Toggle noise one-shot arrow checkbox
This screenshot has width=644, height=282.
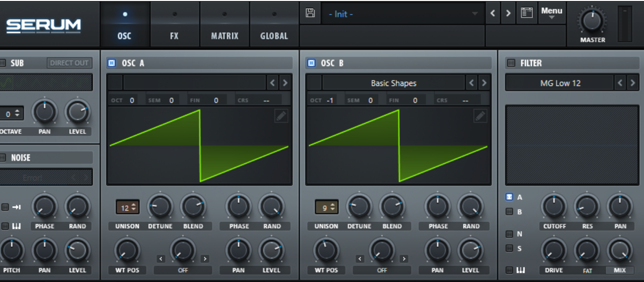click(x=5, y=207)
